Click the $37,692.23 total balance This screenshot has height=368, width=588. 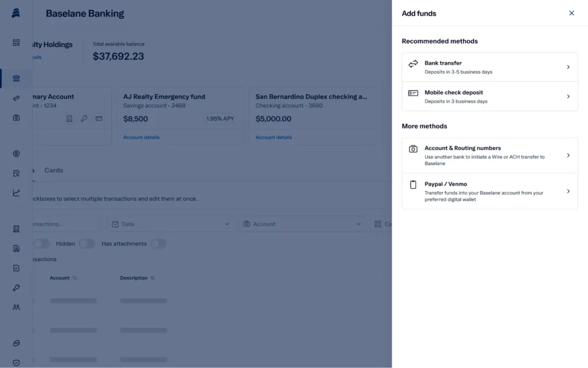coord(118,56)
